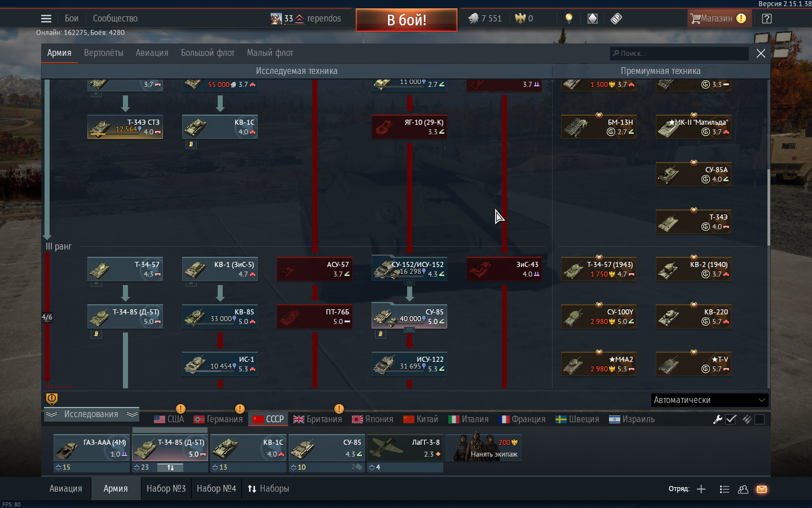The image size is (812, 508).
Task: Select КВ-1С crew slot card
Action: [x=248, y=448]
